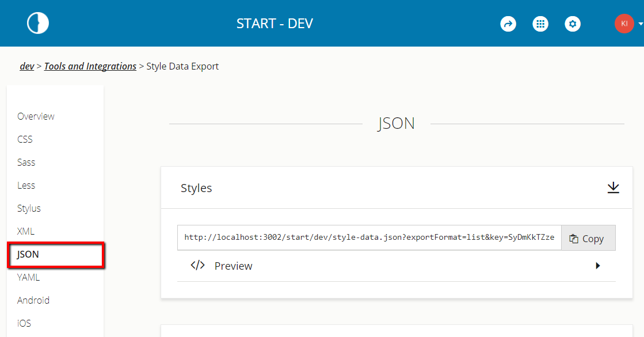Open the YAML export page
This screenshot has width=644, height=337.
click(x=28, y=277)
